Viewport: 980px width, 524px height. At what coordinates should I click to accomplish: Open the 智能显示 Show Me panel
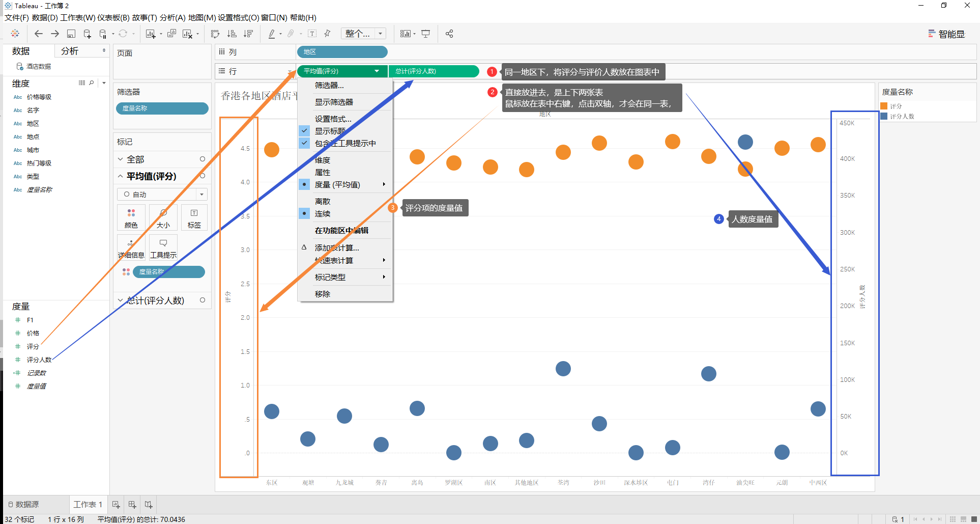(x=946, y=34)
